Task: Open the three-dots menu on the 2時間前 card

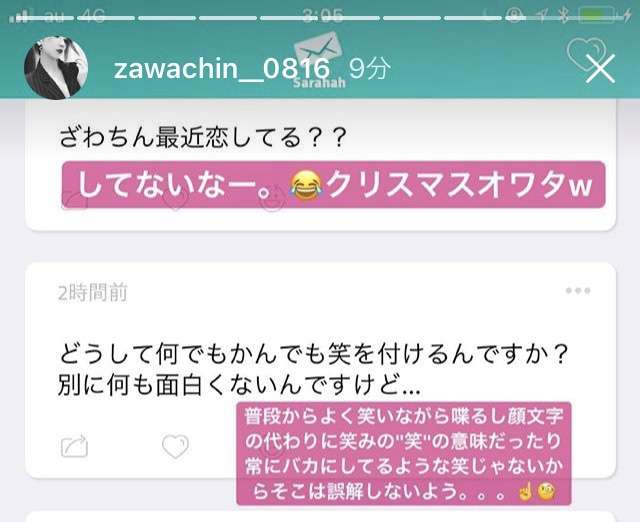Action: pos(578,291)
